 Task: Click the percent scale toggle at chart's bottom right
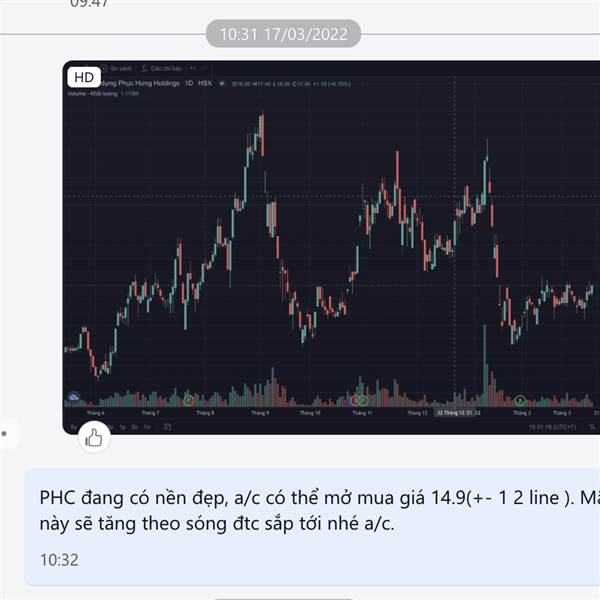click(592, 427)
